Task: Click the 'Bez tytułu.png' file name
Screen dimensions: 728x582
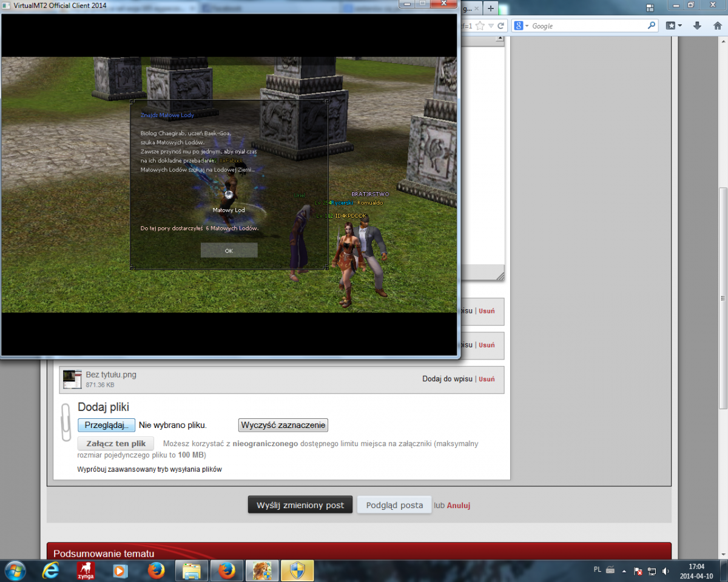Action: pos(111,375)
